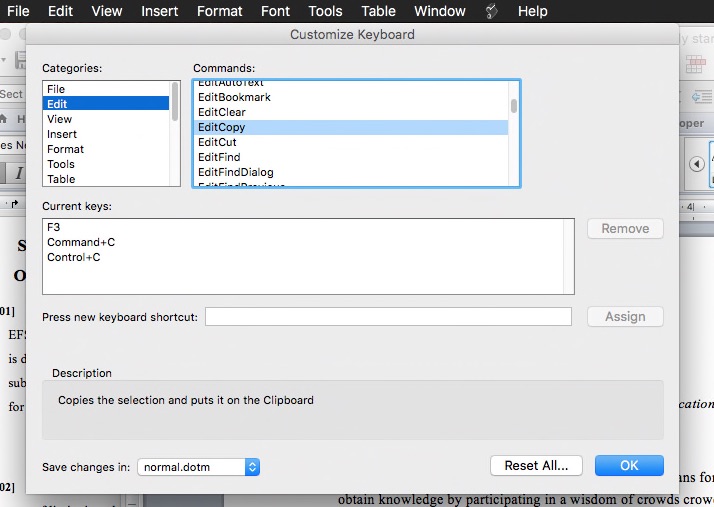Screen dimensions: 714x507
Task: Select the EditFindDialog command
Action: coord(351,172)
